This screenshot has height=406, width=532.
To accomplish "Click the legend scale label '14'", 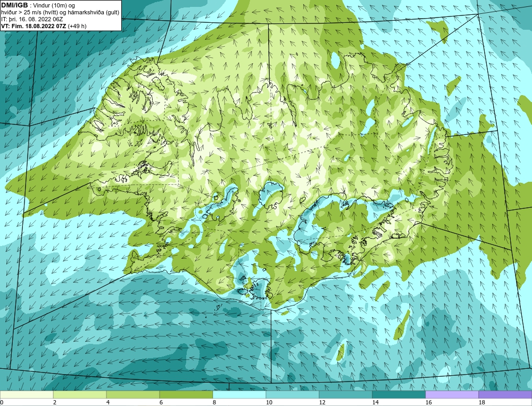I will tap(375, 402).
